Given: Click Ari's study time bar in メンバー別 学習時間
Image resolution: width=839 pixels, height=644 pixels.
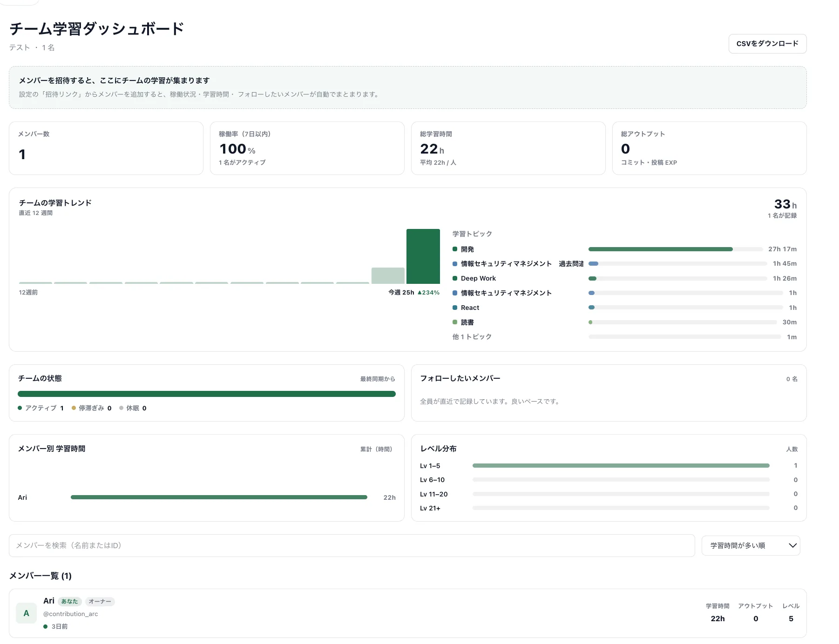Looking at the screenshot, I should tap(219, 497).
